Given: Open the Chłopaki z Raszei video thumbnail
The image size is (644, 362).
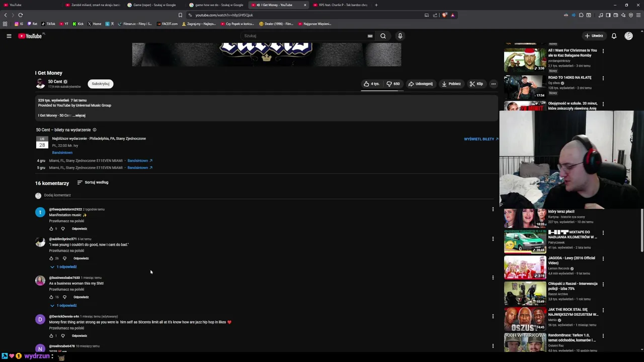Looking at the screenshot, I should [525, 293].
